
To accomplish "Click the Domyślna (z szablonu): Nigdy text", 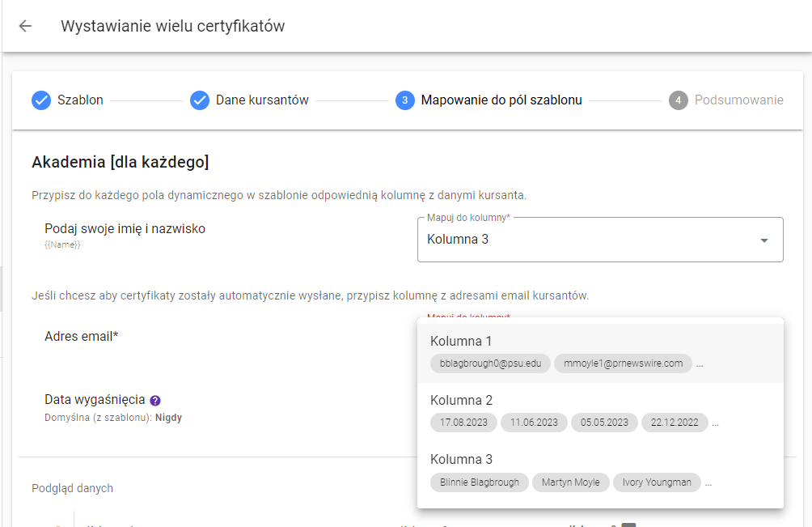I will pyautogui.click(x=113, y=418).
